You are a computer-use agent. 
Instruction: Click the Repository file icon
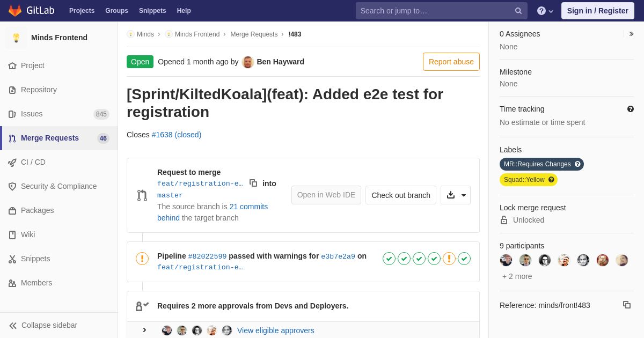[x=12, y=90]
